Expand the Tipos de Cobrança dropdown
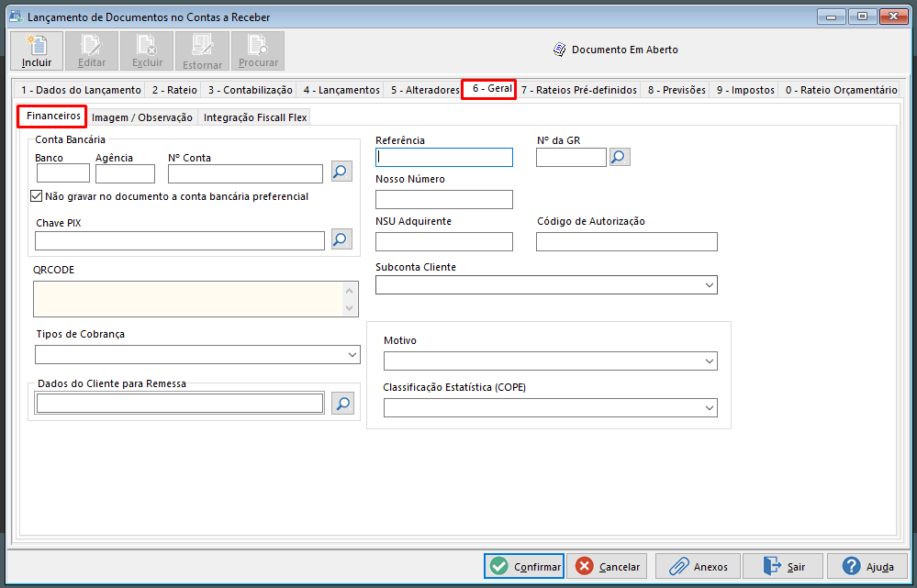Viewport: 917px width, 588px height. click(x=352, y=355)
